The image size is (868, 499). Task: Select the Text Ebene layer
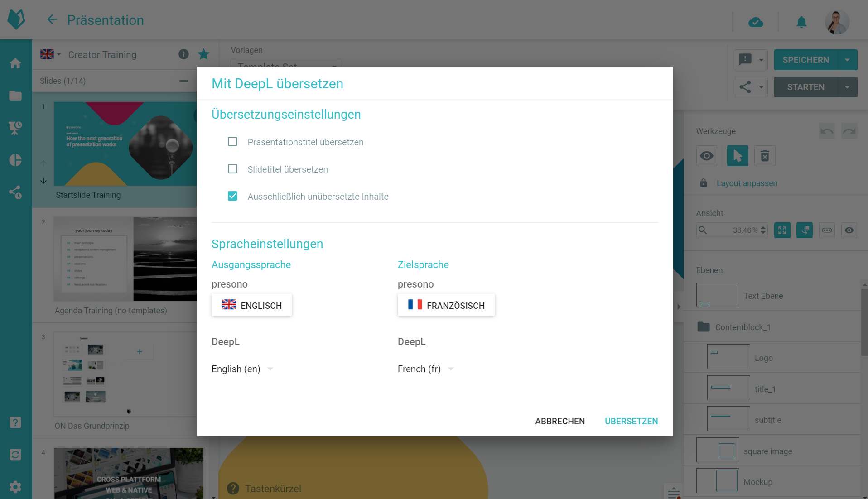tap(771, 295)
